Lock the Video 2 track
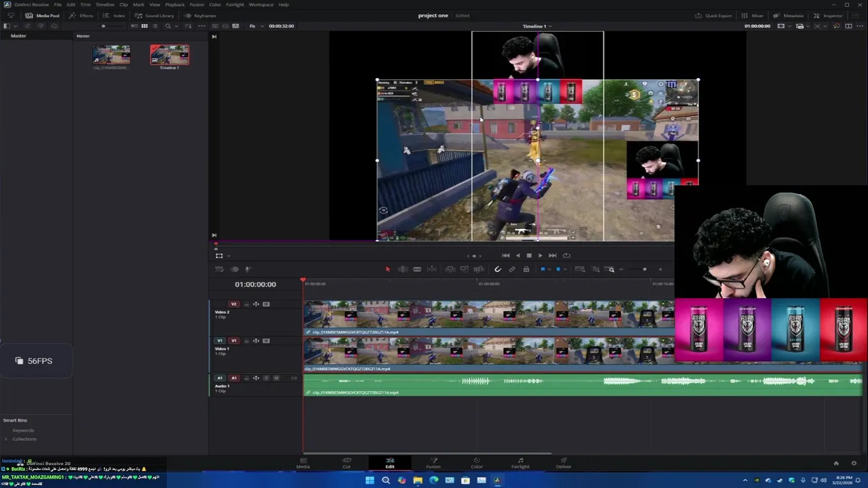Image resolution: width=868 pixels, height=488 pixels. point(247,304)
